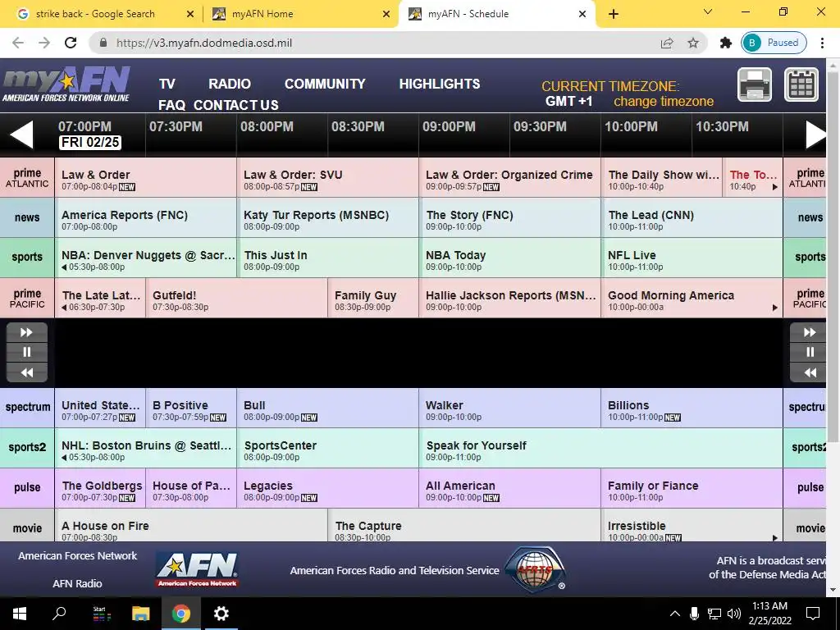Open the TV menu
This screenshot has width=840, height=630.
(x=167, y=84)
